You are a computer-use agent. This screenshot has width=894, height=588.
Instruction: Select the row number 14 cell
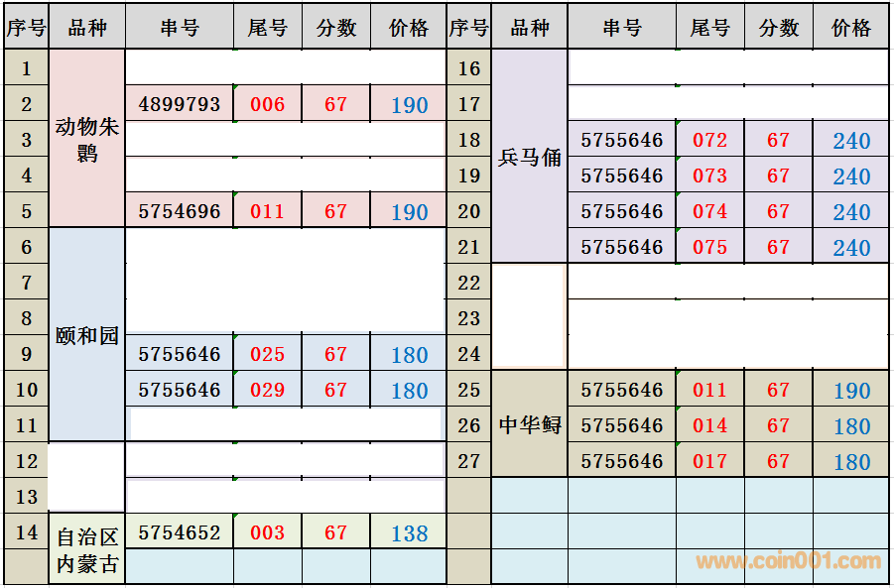[x=27, y=532]
